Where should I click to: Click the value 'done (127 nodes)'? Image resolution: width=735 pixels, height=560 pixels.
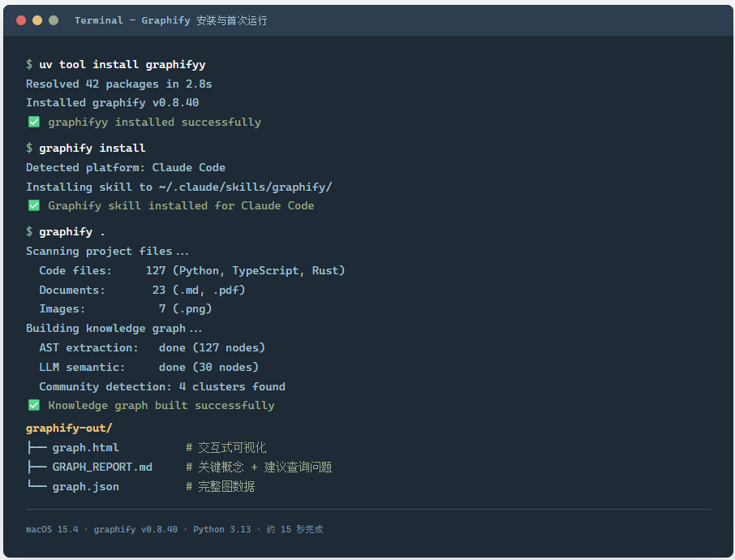tap(212, 348)
